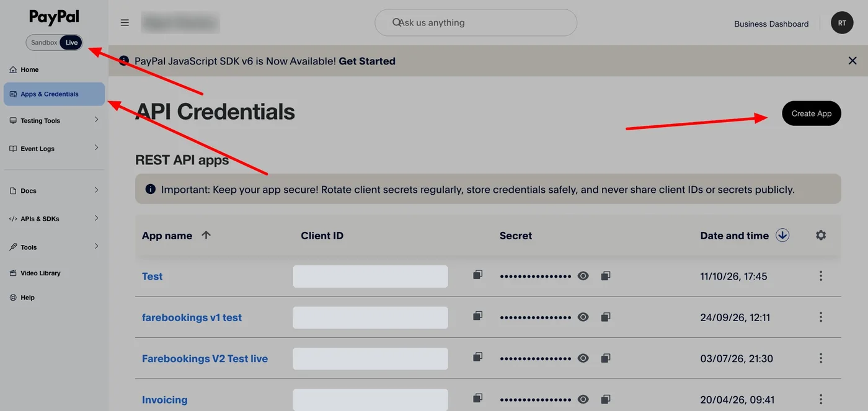The width and height of the screenshot is (868, 411).
Task: Open table settings gear icon
Action: pos(821,236)
